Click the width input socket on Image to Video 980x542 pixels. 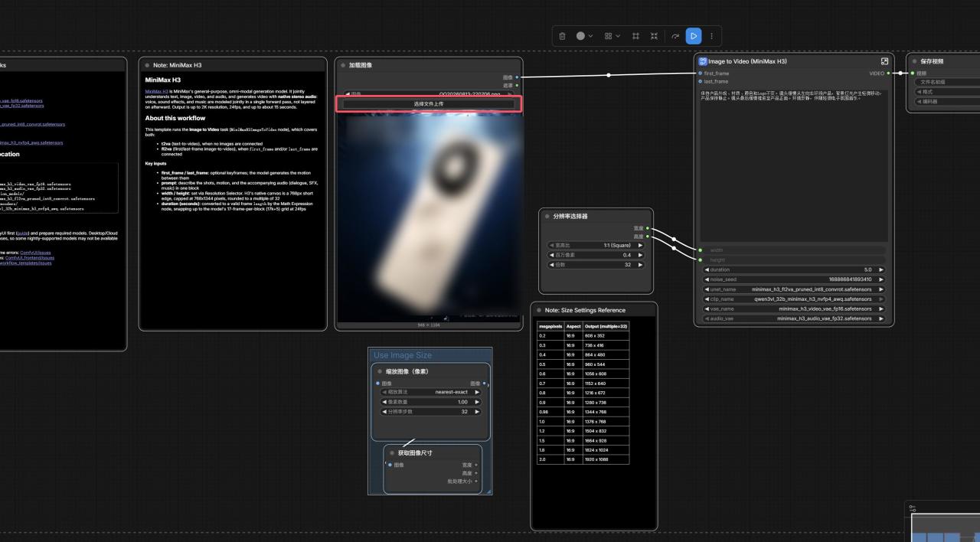tap(700, 250)
